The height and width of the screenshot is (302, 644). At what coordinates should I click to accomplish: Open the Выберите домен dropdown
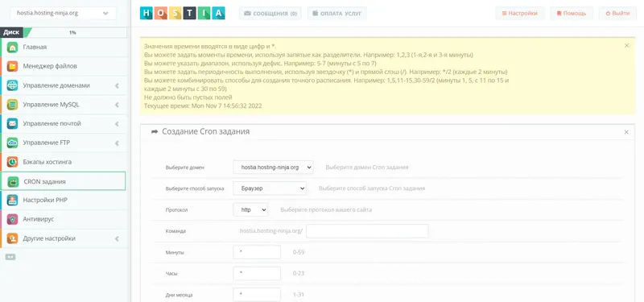[273, 168]
